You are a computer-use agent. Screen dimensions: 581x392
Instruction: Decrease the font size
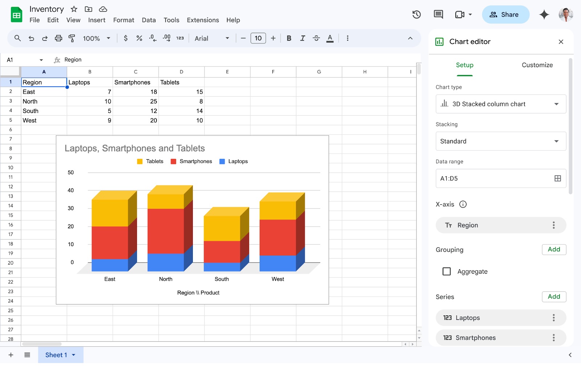243,38
